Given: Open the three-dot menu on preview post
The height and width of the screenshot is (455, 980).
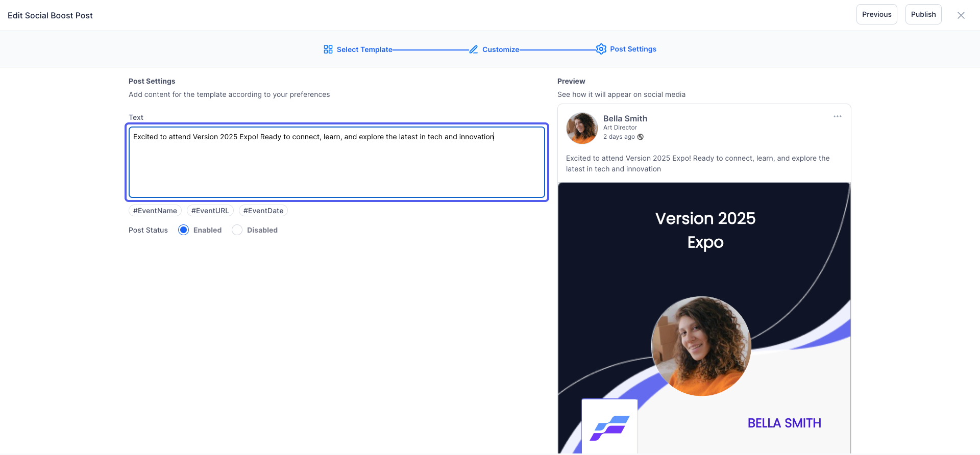Looking at the screenshot, I should pyautogui.click(x=838, y=117).
